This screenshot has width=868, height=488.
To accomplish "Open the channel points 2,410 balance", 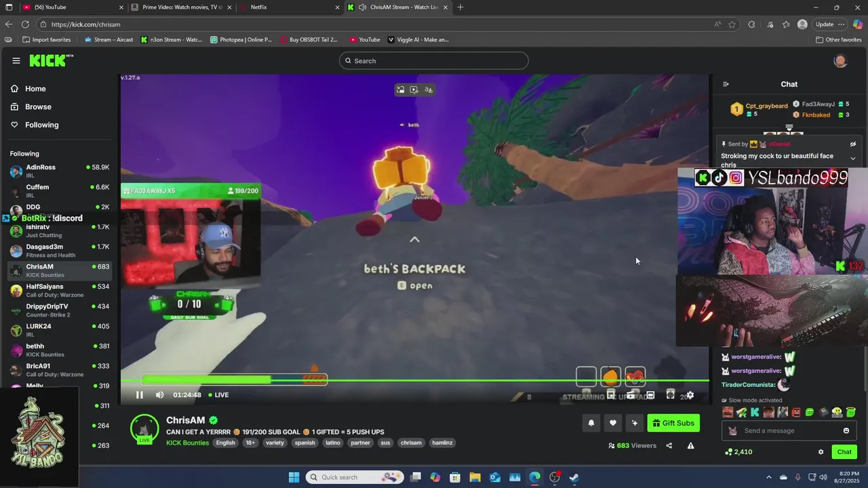I will click(738, 452).
